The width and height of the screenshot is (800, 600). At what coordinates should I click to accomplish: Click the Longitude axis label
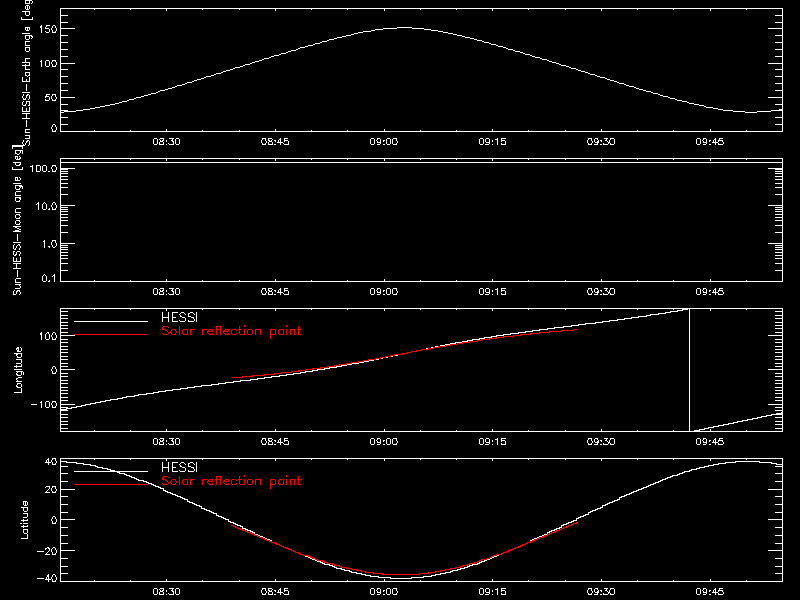coord(18,370)
